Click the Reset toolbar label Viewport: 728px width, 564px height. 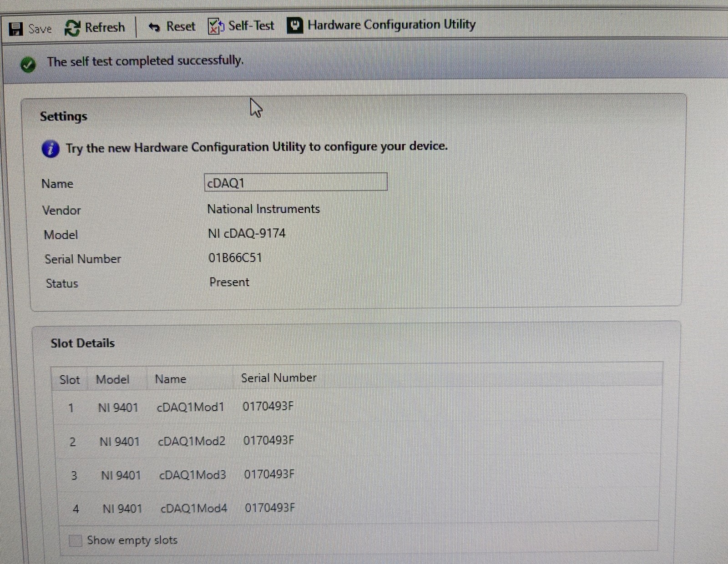(x=181, y=26)
